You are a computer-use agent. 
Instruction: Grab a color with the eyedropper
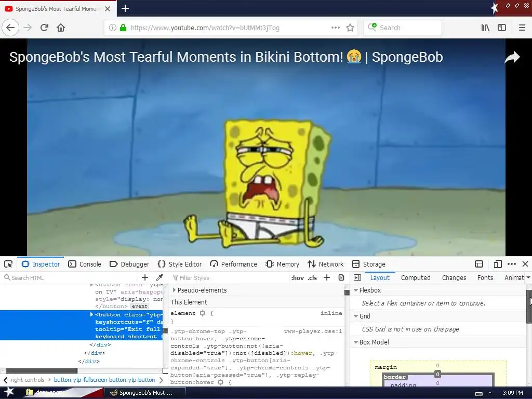(159, 277)
